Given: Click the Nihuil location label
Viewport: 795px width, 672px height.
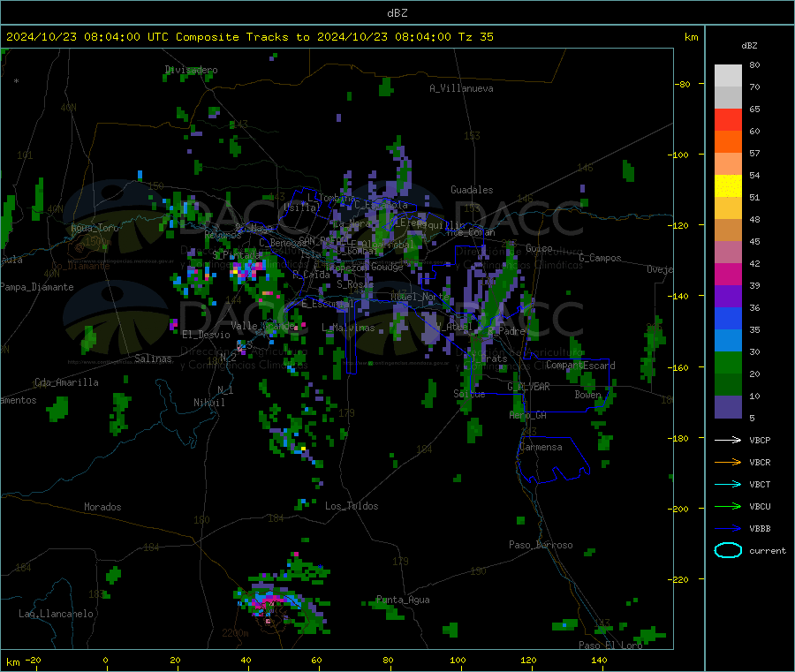Looking at the screenshot, I should (208, 403).
